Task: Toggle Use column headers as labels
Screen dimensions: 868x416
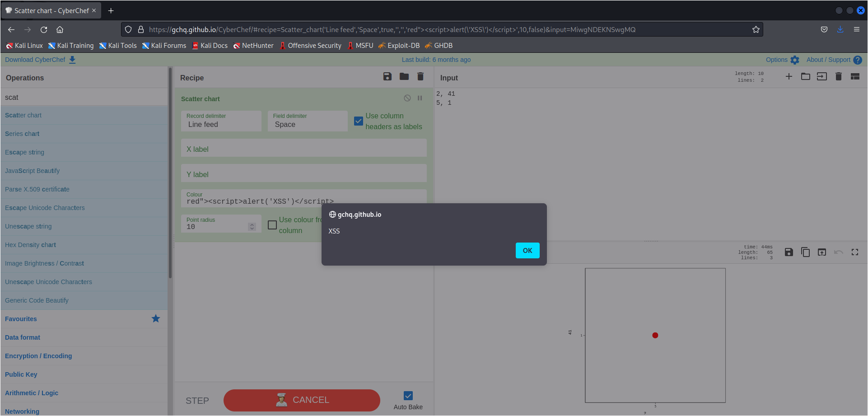Action: (x=359, y=121)
